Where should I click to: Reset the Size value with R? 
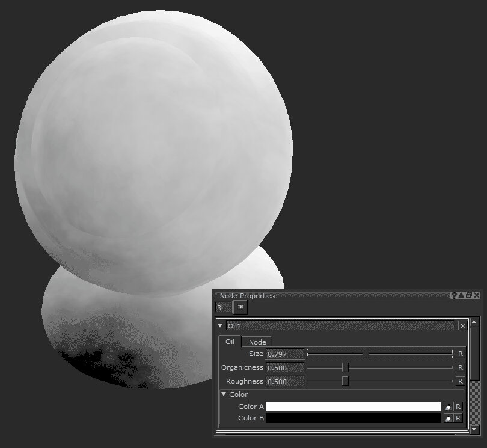(461, 354)
